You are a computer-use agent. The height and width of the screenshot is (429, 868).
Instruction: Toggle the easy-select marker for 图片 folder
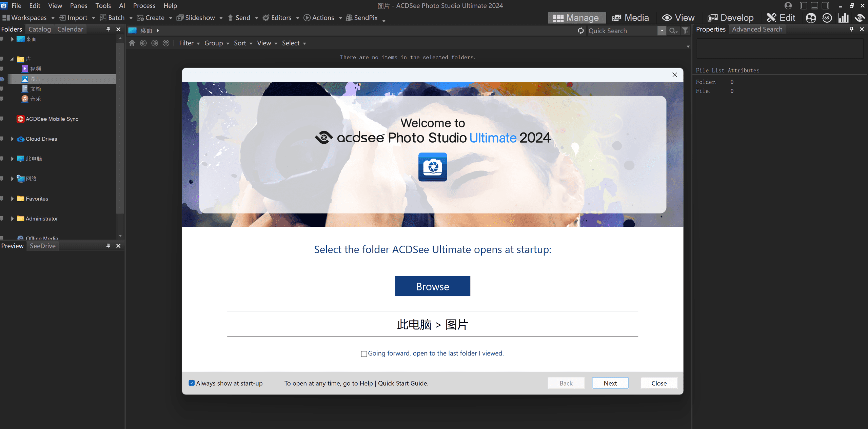pyautogui.click(x=2, y=79)
